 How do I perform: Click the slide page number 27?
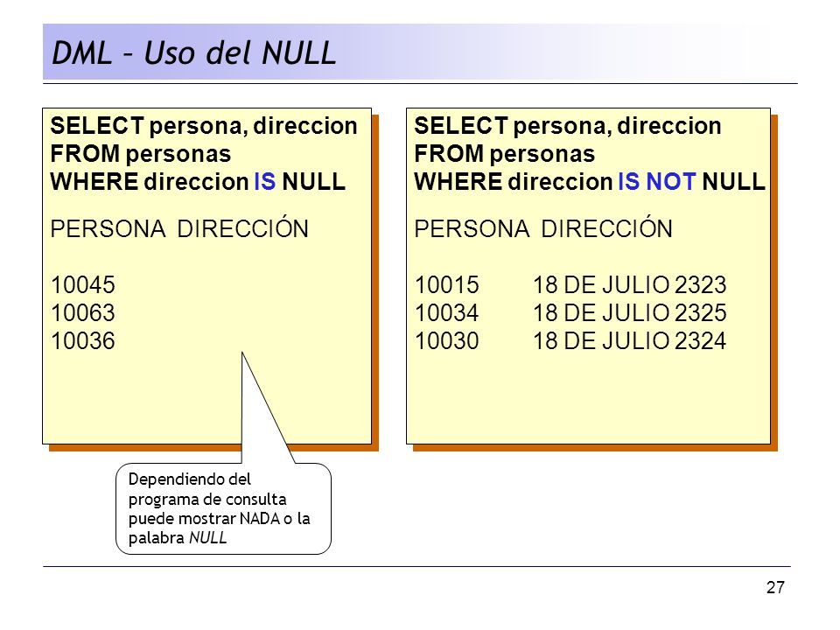(775, 588)
